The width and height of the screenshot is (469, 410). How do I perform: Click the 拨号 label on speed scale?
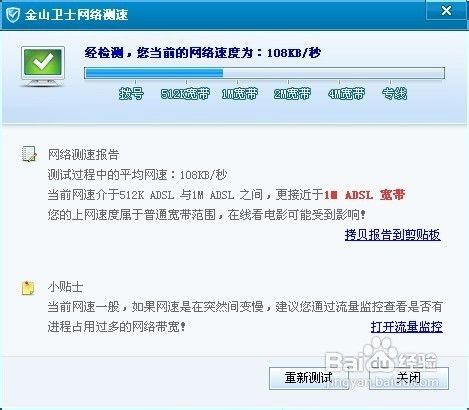[x=132, y=94]
